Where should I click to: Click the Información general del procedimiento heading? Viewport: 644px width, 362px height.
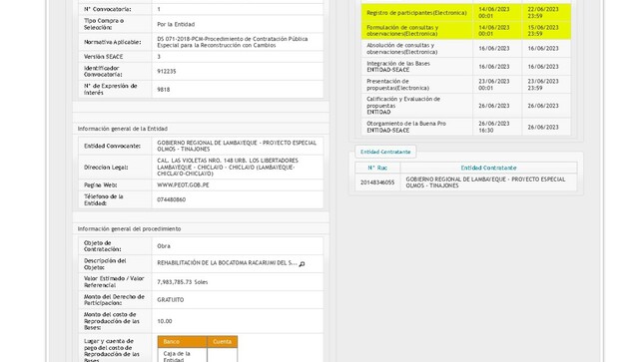pos(129,228)
